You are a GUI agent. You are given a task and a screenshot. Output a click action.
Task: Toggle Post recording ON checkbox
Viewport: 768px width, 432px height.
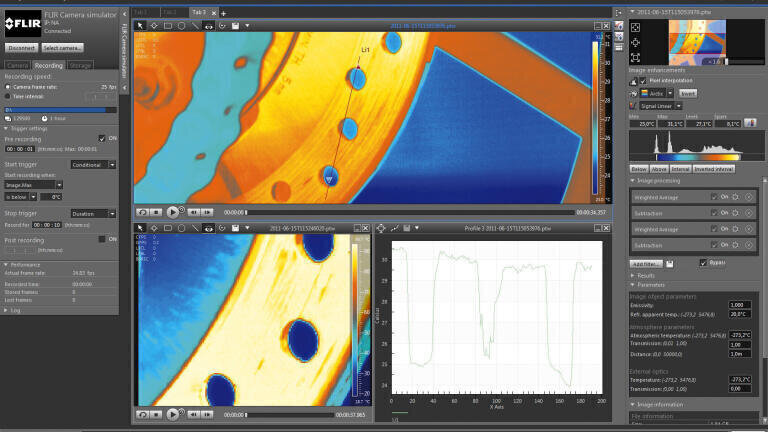pyautogui.click(x=102, y=239)
